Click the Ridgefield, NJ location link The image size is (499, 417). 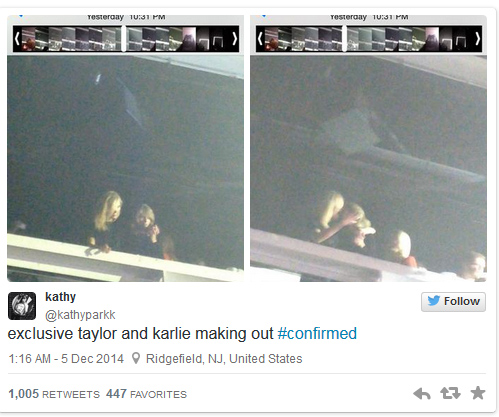pos(224,359)
